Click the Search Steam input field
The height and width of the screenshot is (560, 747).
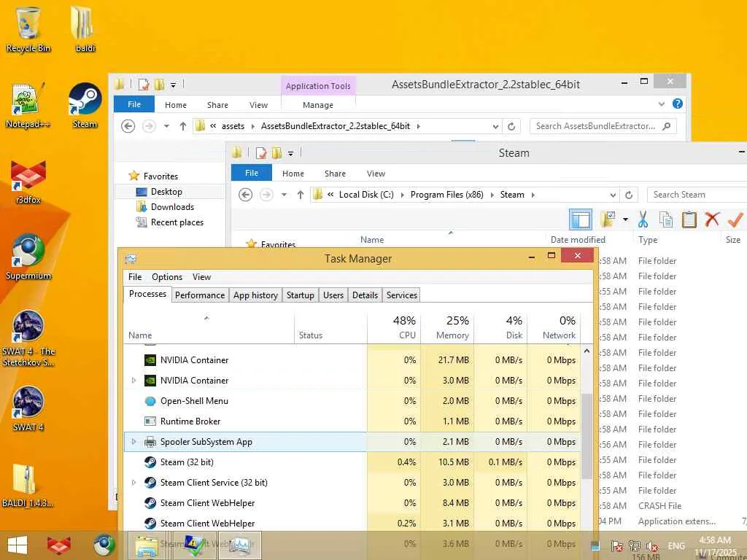coord(697,195)
